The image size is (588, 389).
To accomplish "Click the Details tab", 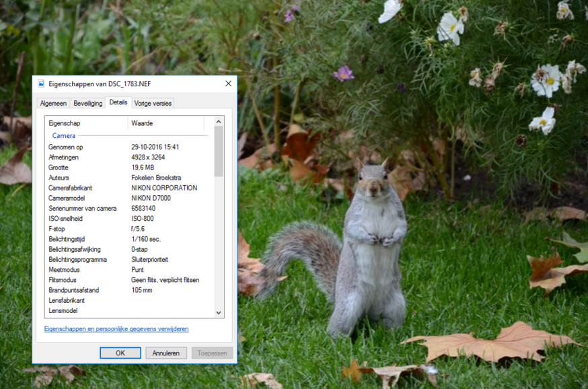I will (118, 102).
